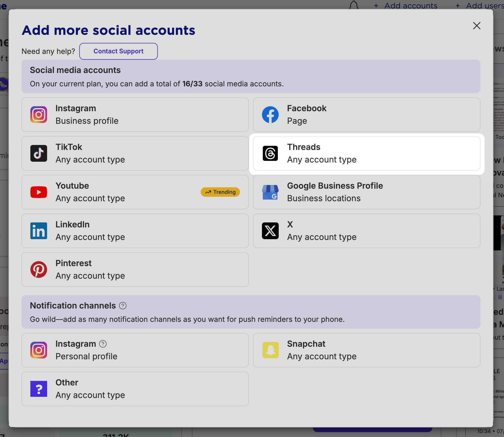Viewport: 504px width, 437px height.
Task: Open help tooltip beside Notification channels
Action: (x=123, y=306)
